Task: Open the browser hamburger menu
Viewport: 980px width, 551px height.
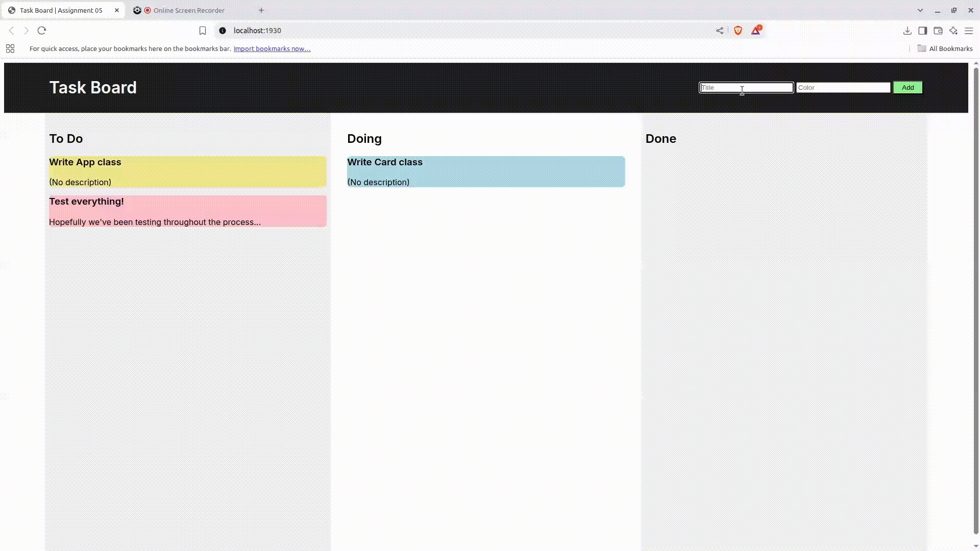Action: 968,31
